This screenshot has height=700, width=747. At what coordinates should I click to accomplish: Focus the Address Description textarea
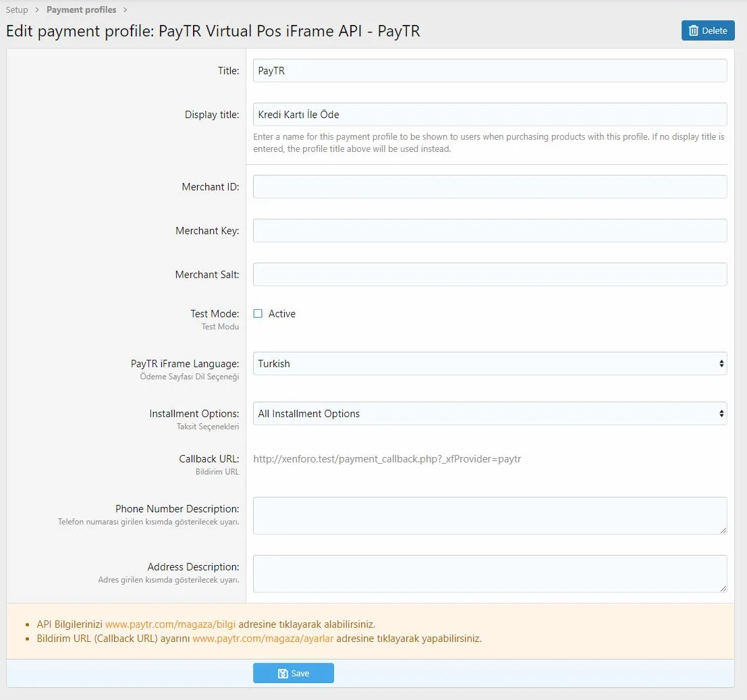(x=490, y=574)
